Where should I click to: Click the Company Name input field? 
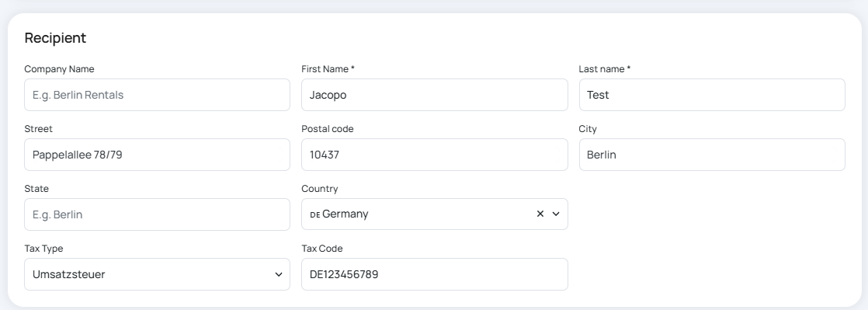point(157,95)
